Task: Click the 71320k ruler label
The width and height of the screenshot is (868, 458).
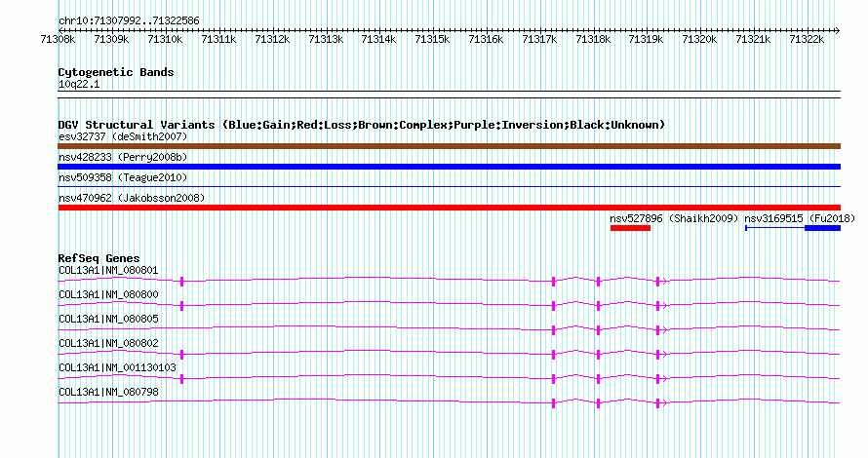Action: (699, 39)
